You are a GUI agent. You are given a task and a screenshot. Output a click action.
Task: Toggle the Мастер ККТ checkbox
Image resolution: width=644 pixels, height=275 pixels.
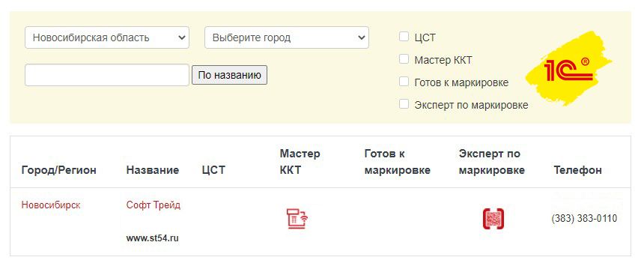pyautogui.click(x=404, y=60)
